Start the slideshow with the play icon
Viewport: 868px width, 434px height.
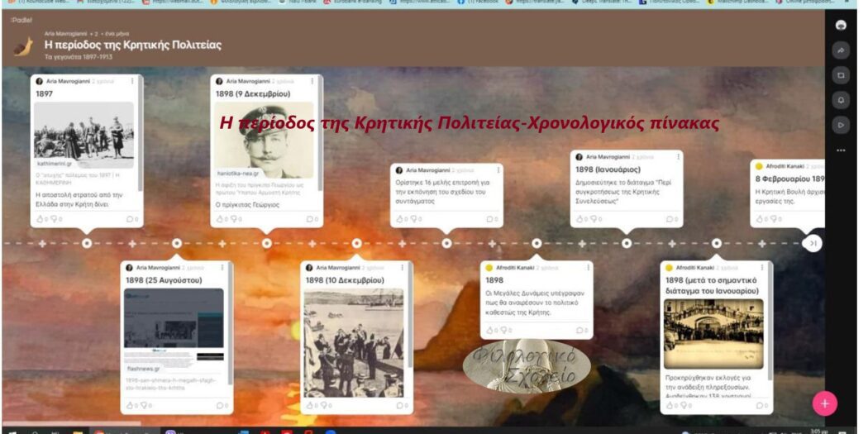(x=841, y=125)
